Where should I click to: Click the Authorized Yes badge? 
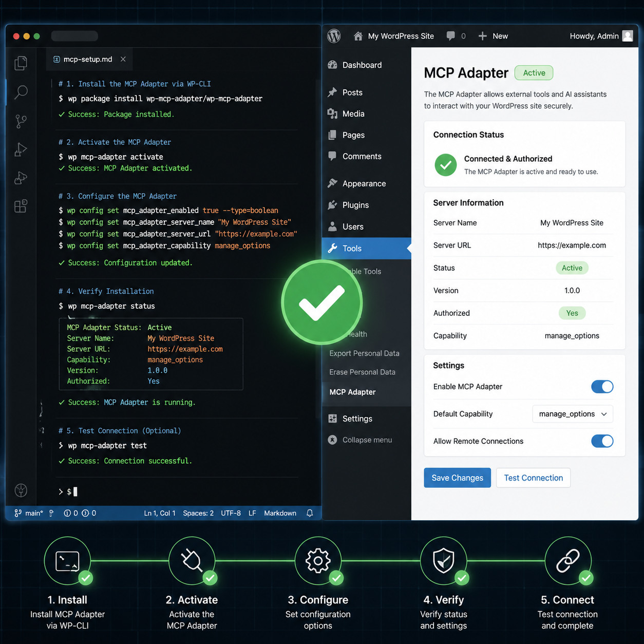(572, 313)
